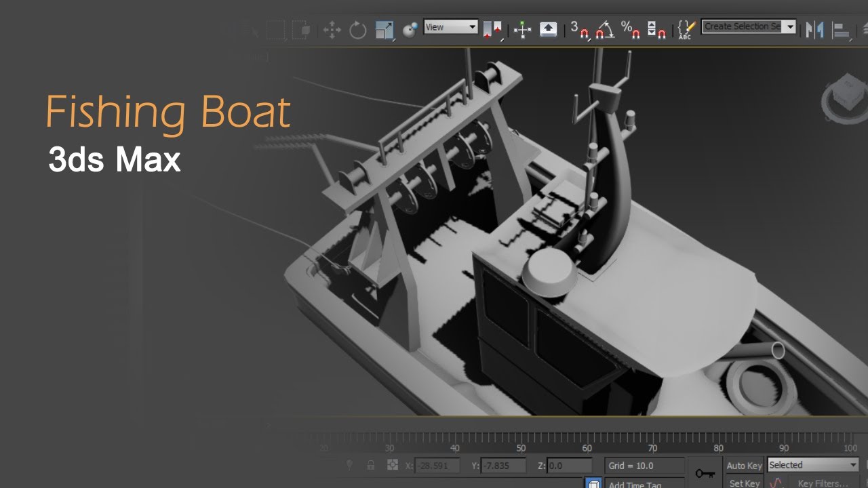This screenshot has height=488, width=868.
Task: Click the Isolate Selection lightbulb icon
Action: [x=350, y=466]
